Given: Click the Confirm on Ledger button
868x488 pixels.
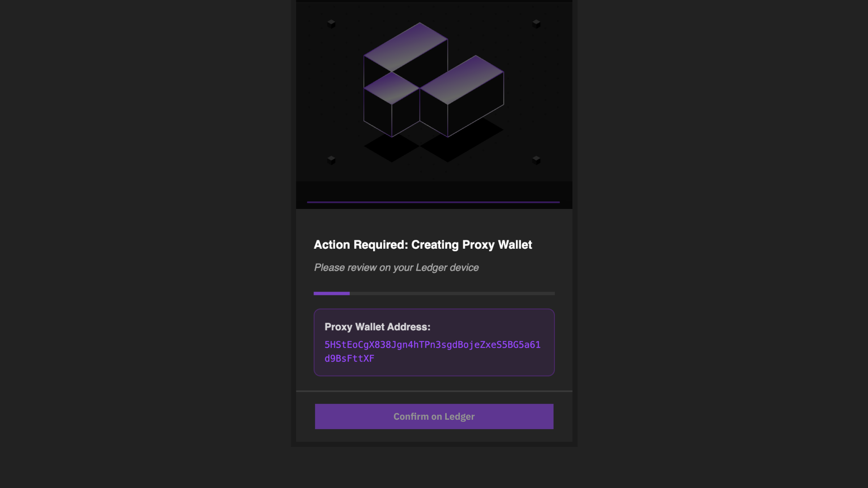Looking at the screenshot, I should (x=434, y=416).
